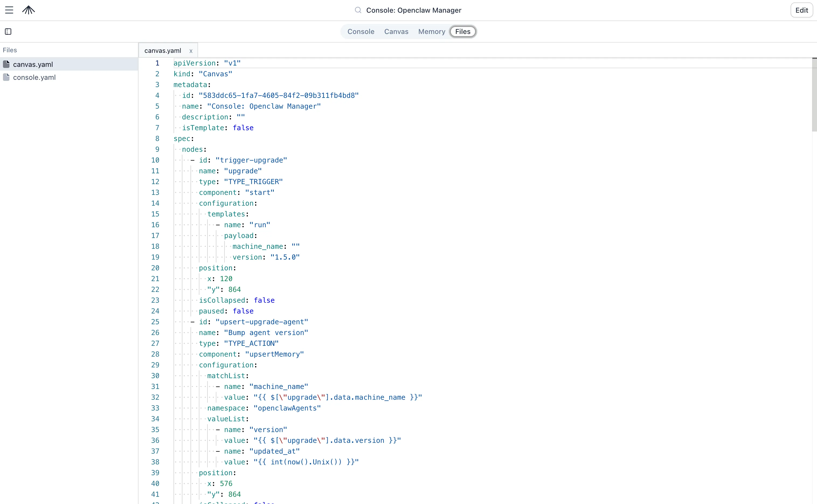This screenshot has width=817, height=504.
Task: Close the canvas.yaml editor tab
Action: coord(191,51)
